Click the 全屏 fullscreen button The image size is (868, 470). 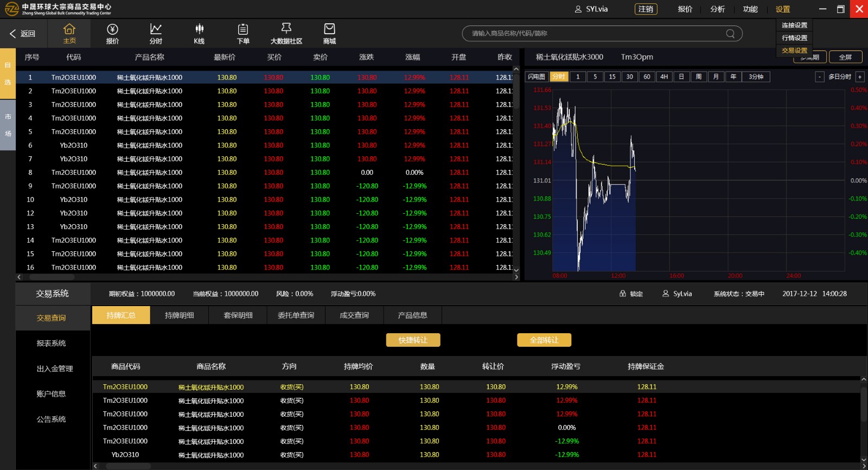(x=845, y=57)
